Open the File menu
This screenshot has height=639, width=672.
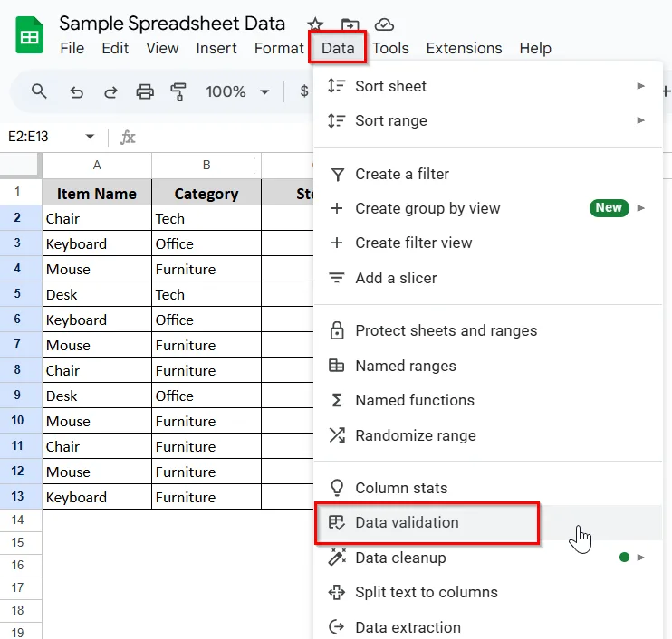point(72,48)
